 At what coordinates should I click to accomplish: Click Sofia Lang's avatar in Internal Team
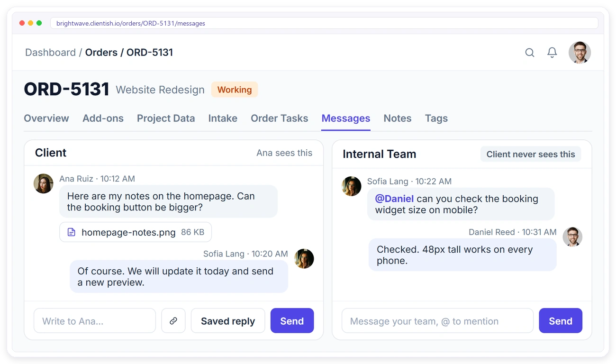(x=352, y=186)
